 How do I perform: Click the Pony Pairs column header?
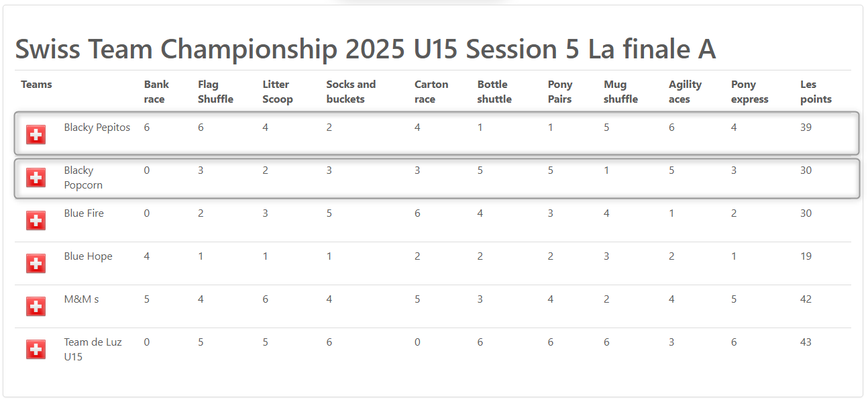(560, 92)
